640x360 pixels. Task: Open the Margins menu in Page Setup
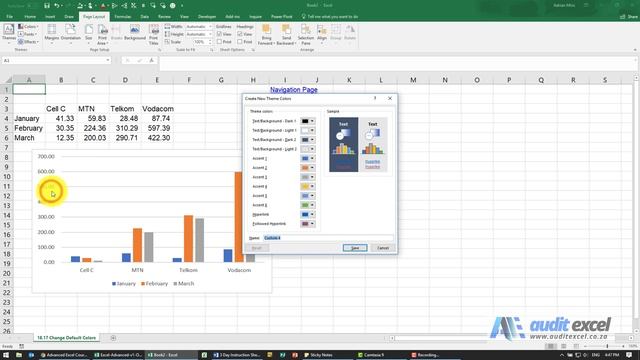52,33
